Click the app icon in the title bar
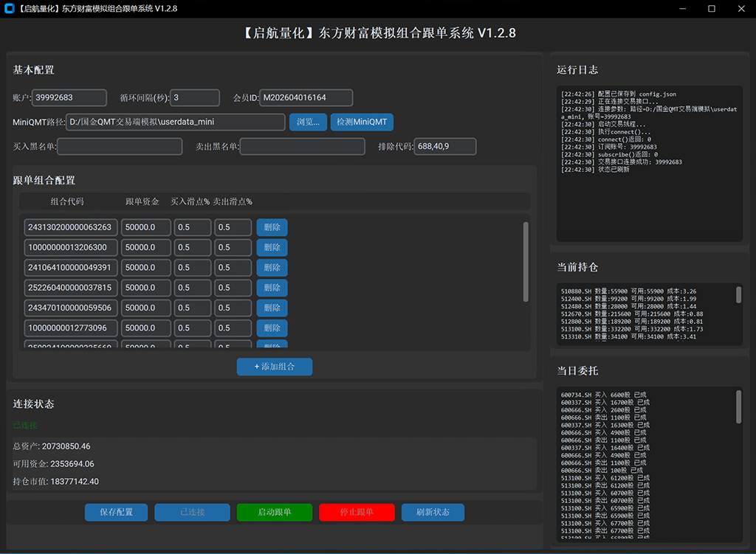The height and width of the screenshot is (554, 756). pos(9,8)
